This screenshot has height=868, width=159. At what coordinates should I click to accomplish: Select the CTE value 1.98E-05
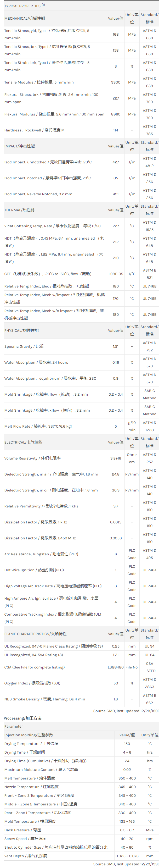click(x=116, y=274)
